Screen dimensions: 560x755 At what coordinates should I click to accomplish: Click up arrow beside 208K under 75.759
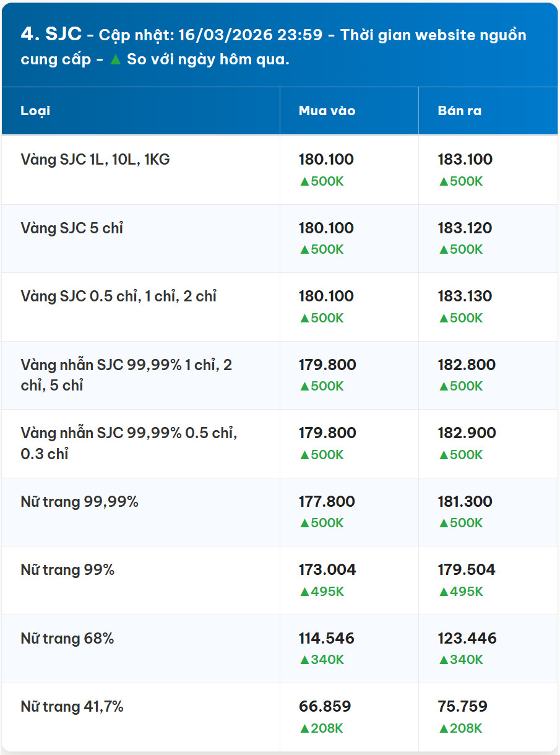443,728
